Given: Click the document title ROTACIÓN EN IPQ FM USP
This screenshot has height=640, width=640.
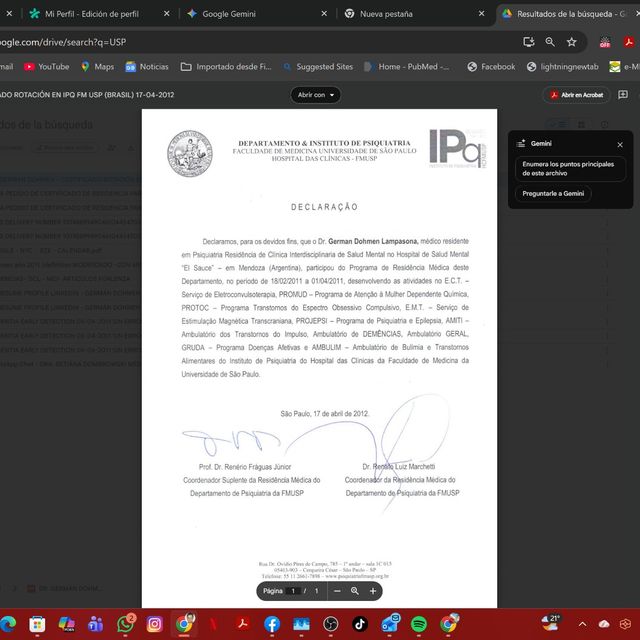Looking at the screenshot, I should (x=87, y=95).
